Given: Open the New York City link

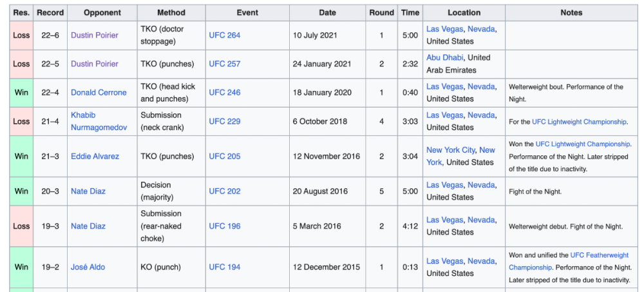Looking at the screenshot, I should tap(451, 150).
